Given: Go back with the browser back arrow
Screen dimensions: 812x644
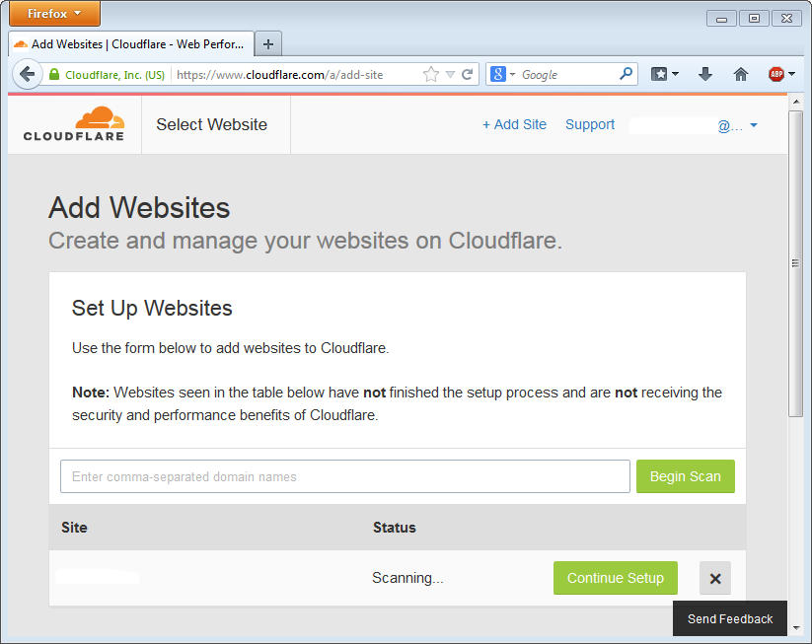Looking at the screenshot, I should [27, 74].
